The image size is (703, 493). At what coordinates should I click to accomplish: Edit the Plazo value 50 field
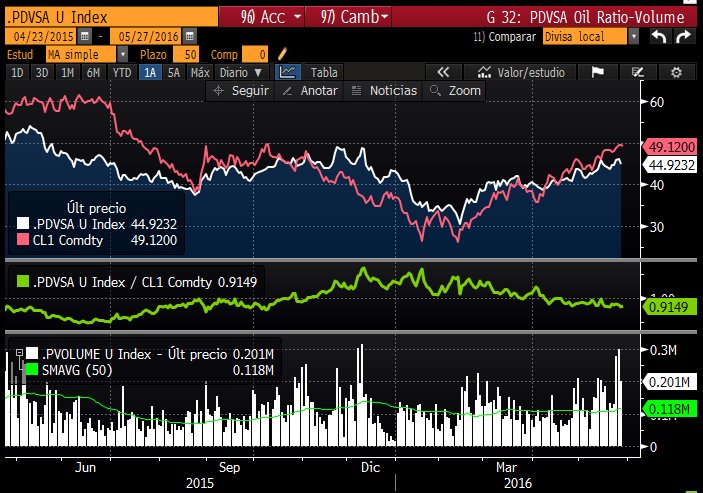[x=186, y=55]
